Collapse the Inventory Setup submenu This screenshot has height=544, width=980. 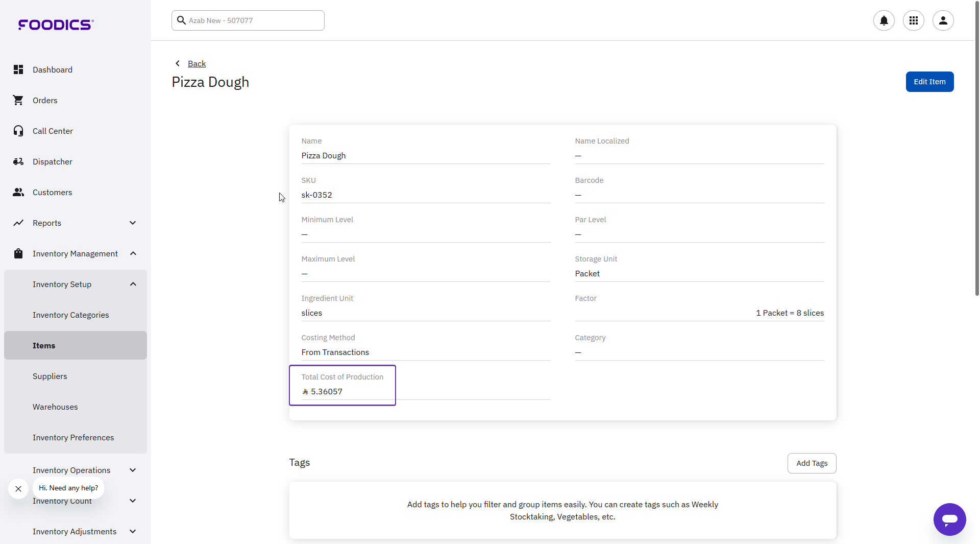click(x=133, y=284)
